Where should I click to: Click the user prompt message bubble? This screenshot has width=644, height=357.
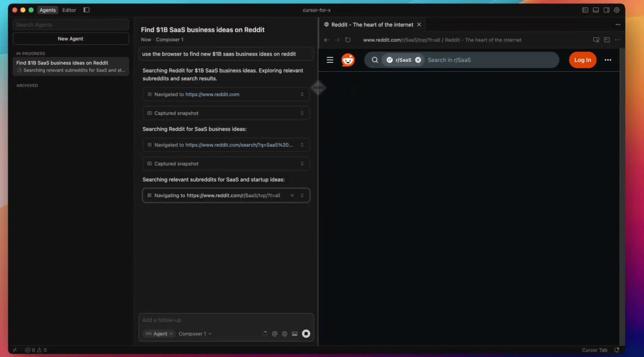pyautogui.click(x=226, y=54)
